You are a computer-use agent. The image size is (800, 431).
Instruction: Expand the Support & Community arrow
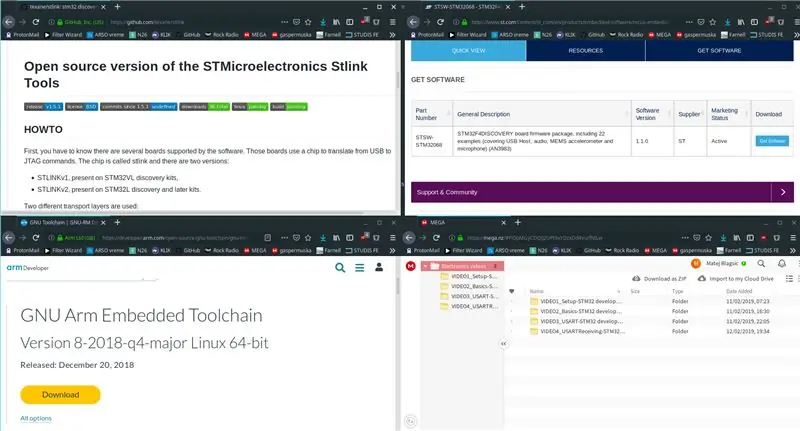[783, 192]
